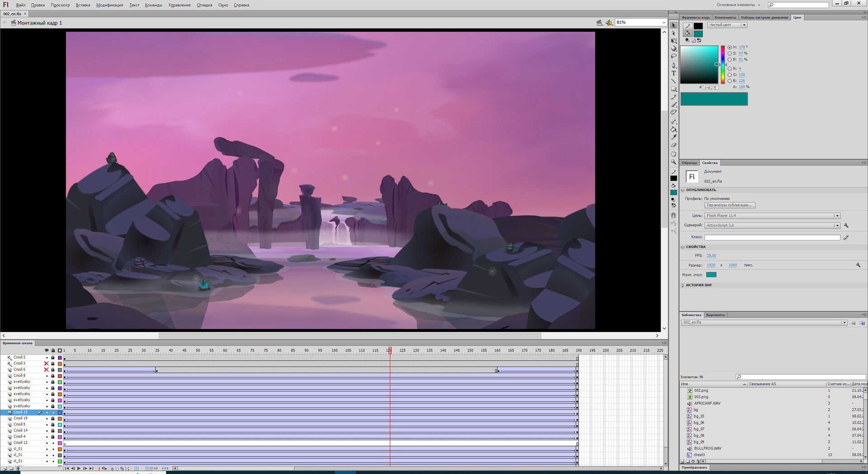The width and height of the screenshot is (868, 474).
Task: Select the R red radio button
Action: point(730,69)
